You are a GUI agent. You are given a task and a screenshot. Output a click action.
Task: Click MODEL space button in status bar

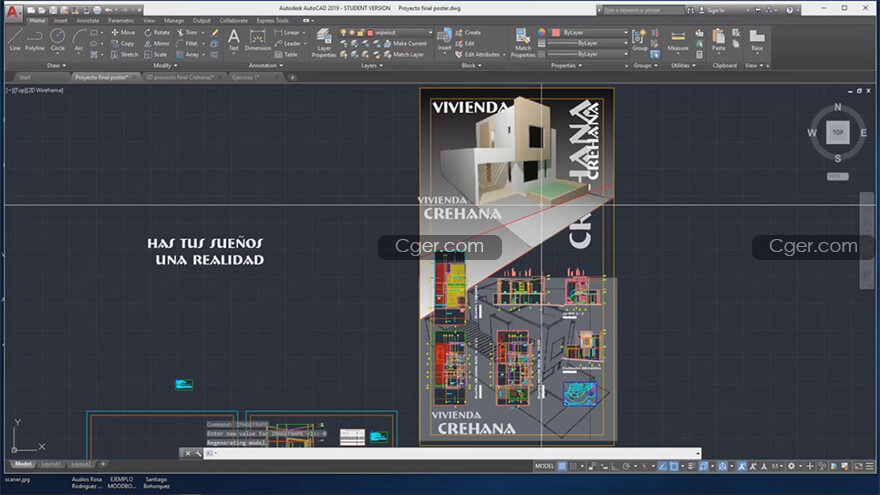point(544,466)
